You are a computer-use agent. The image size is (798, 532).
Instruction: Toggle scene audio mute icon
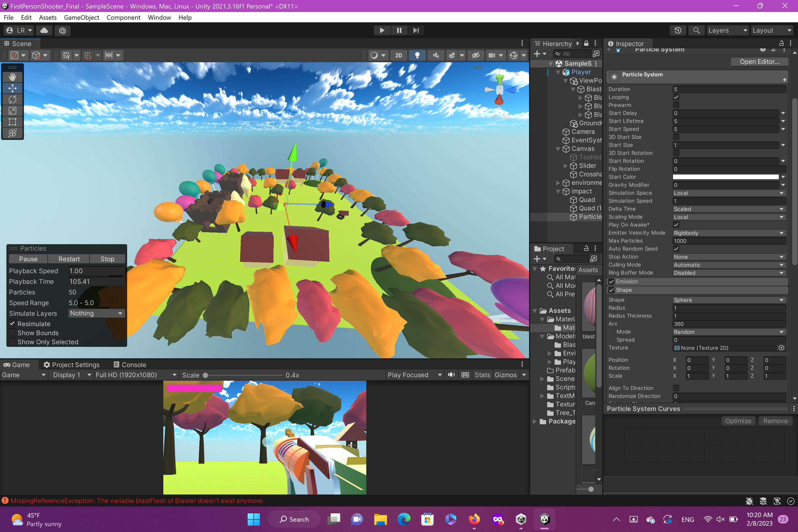[x=436, y=55]
